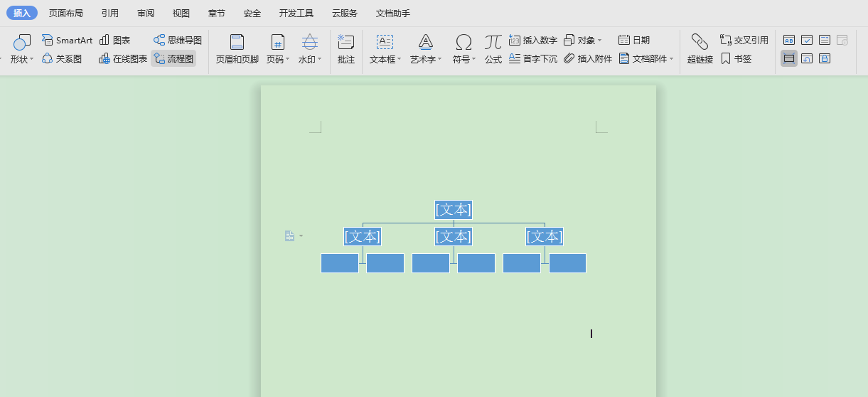The image size is (868, 397).
Task: Click the Symbol (符号) omega icon
Action: tap(464, 42)
